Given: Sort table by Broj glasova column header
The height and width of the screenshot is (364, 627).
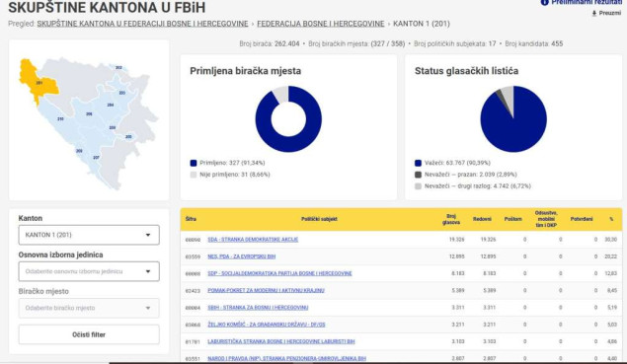Looking at the screenshot, I should click(x=451, y=219).
